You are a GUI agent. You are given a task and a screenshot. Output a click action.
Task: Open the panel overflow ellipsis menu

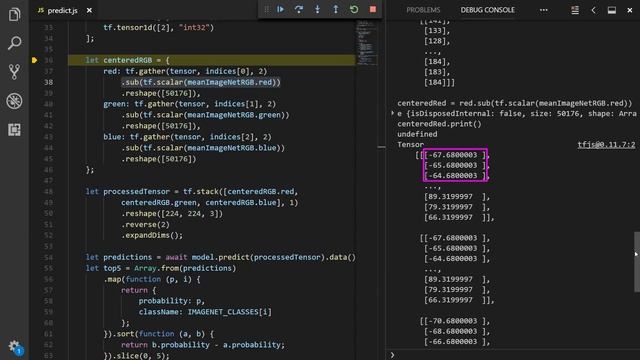tap(543, 10)
